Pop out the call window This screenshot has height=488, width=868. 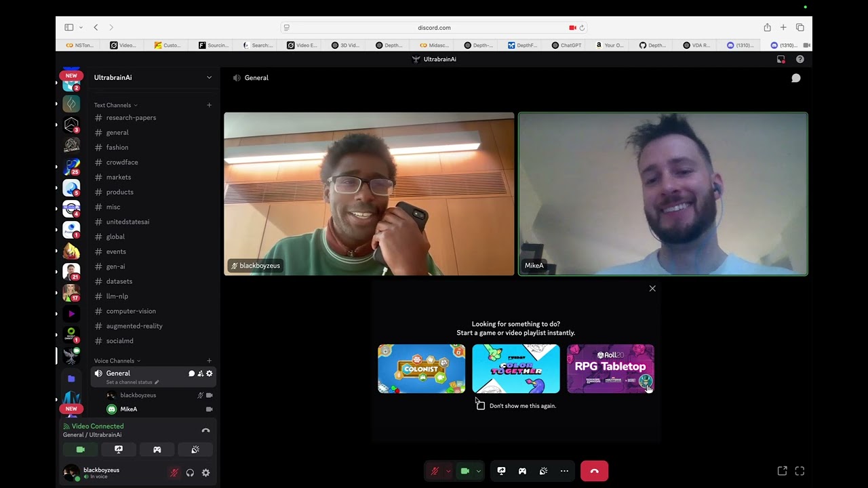[x=782, y=471]
